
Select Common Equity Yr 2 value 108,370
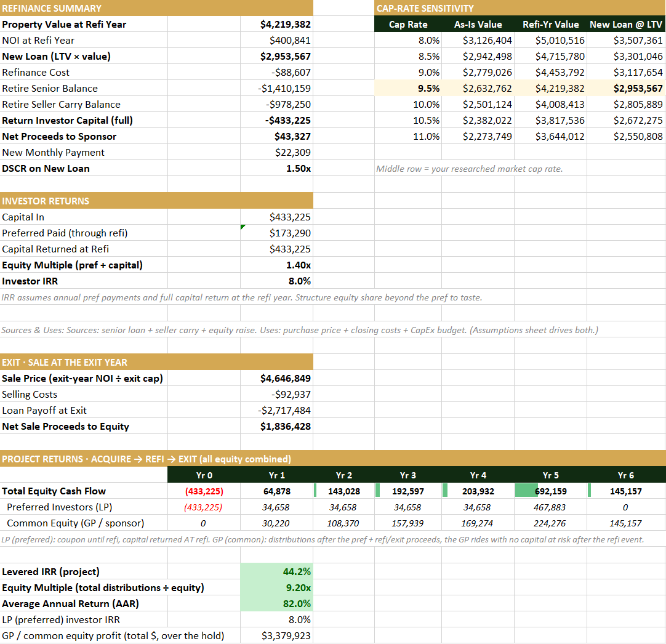tap(343, 523)
